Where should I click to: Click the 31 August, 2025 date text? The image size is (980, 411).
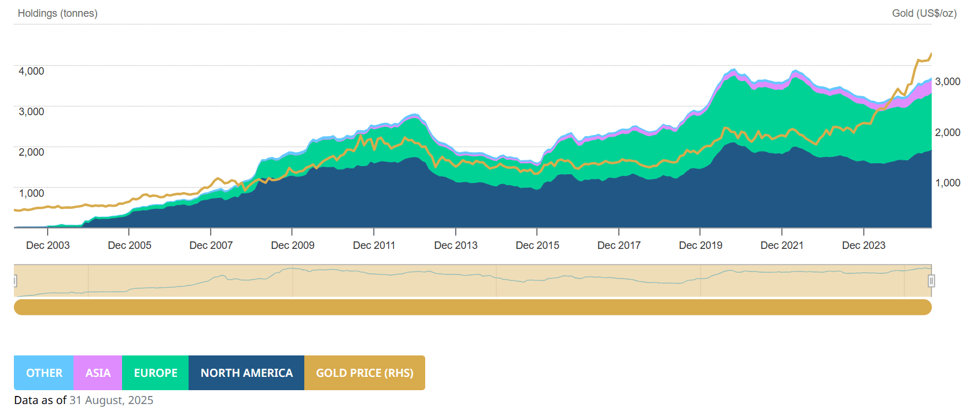pyautogui.click(x=111, y=400)
